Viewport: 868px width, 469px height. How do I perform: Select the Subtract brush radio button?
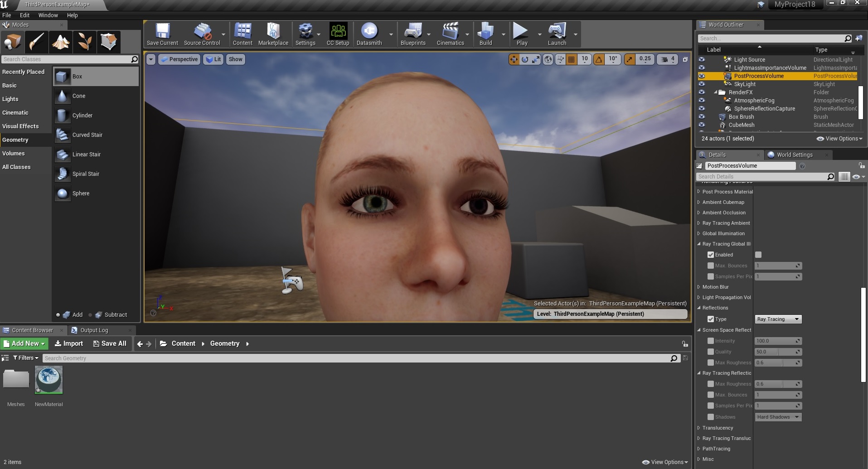coord(90,315)
